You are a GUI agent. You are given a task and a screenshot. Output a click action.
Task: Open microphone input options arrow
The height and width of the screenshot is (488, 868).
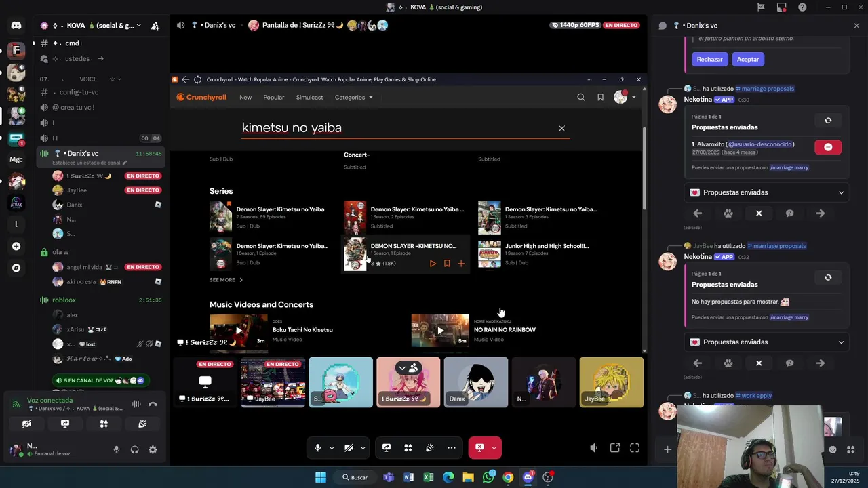pyautogui.click(x=332, y=448)
